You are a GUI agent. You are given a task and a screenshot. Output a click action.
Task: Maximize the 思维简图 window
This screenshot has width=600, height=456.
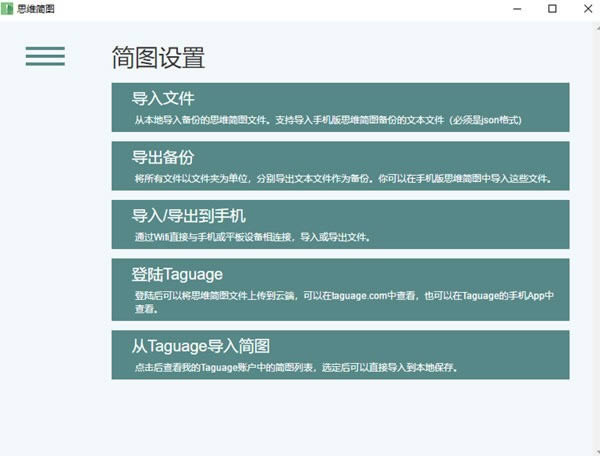pos(552,8)
